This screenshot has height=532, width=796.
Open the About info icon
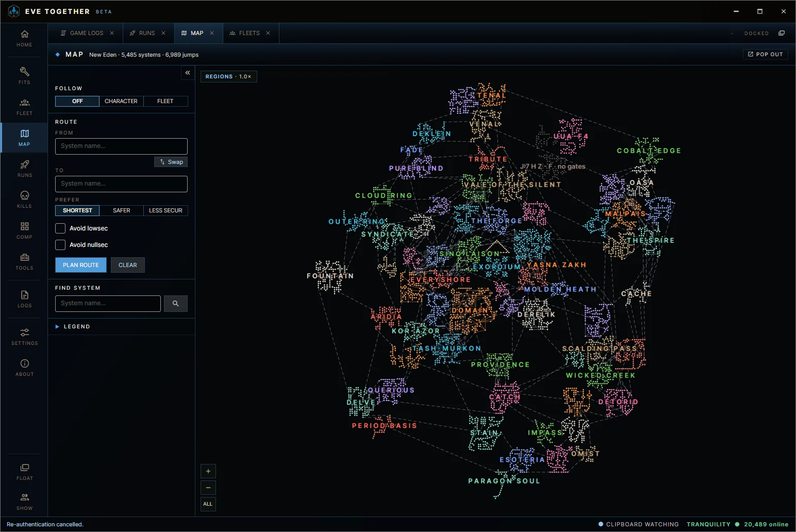[24, 367]
